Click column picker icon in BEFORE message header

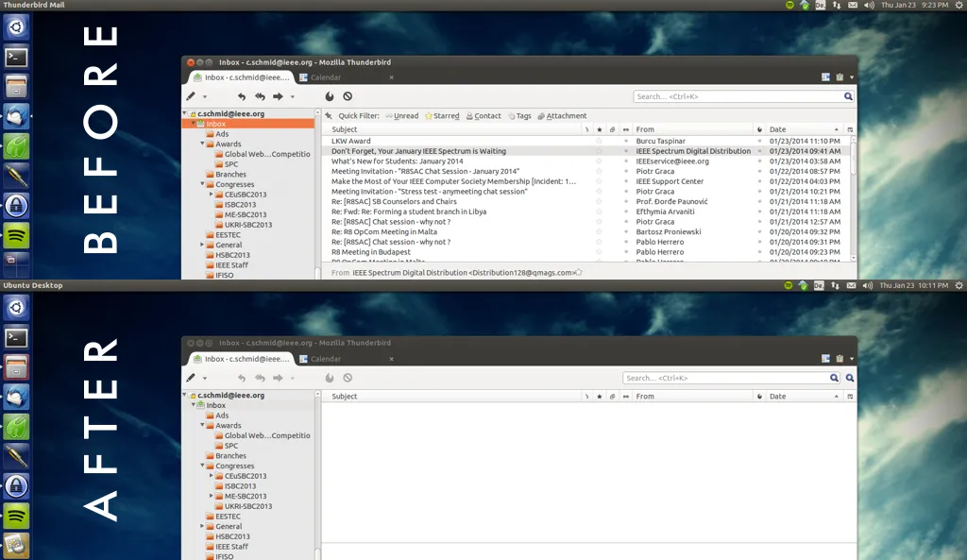point(850,129)
